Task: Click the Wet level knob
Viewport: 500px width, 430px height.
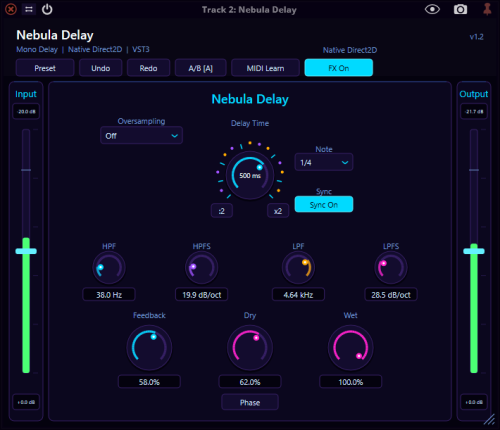Action: point(351,348)
